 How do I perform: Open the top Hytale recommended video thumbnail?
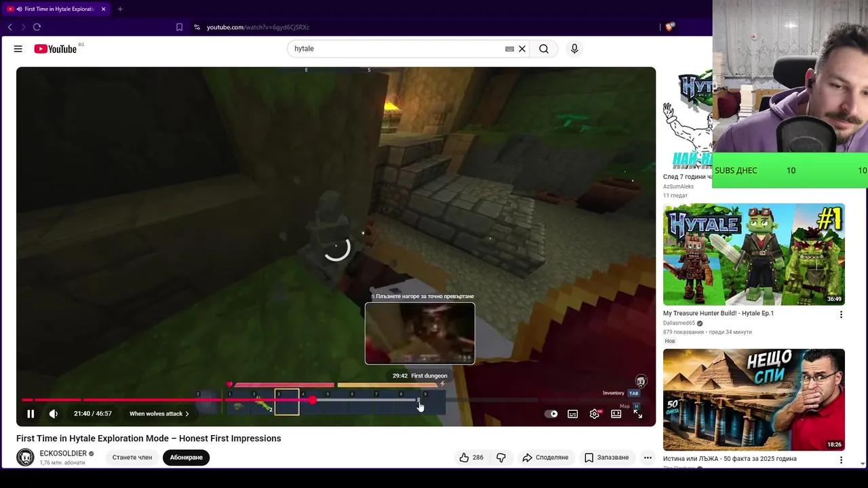[x=688, y=119]
